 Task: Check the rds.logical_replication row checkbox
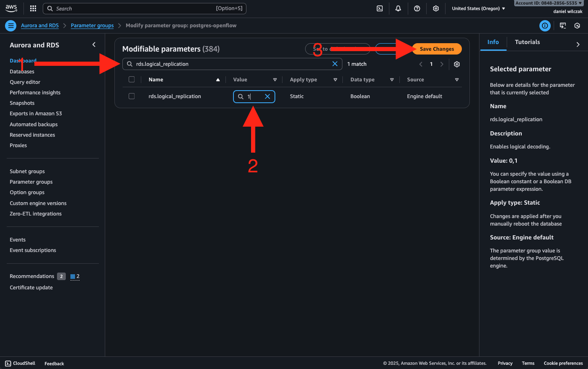132,96
